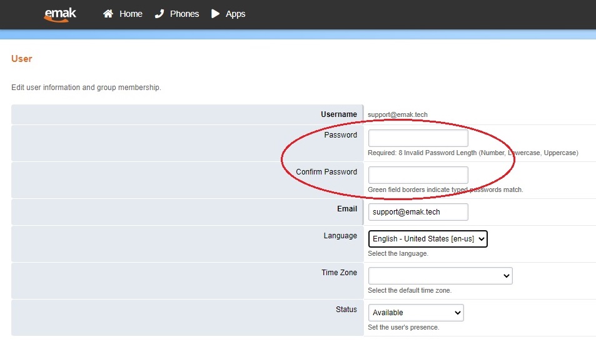
Task: Click the Username row label
Action: point(339,114)
